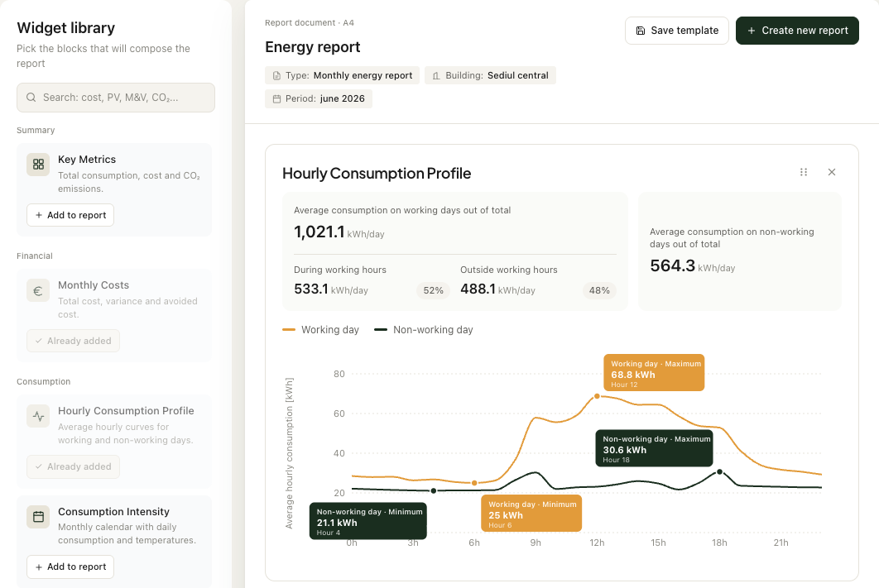The image size is (879, 588).
Task: Click the Consumption section label
Action: (44, 382)
